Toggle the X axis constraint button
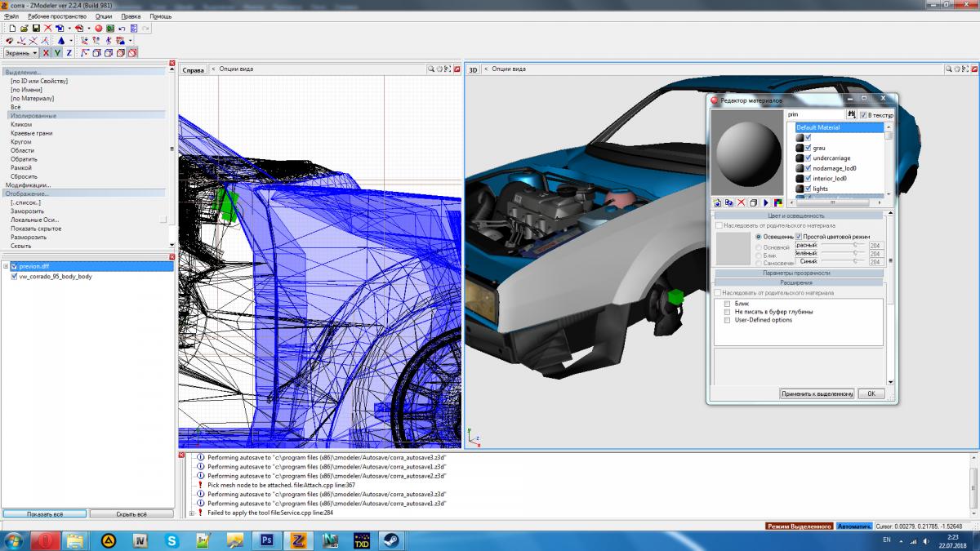 click(x=47, y=52)
